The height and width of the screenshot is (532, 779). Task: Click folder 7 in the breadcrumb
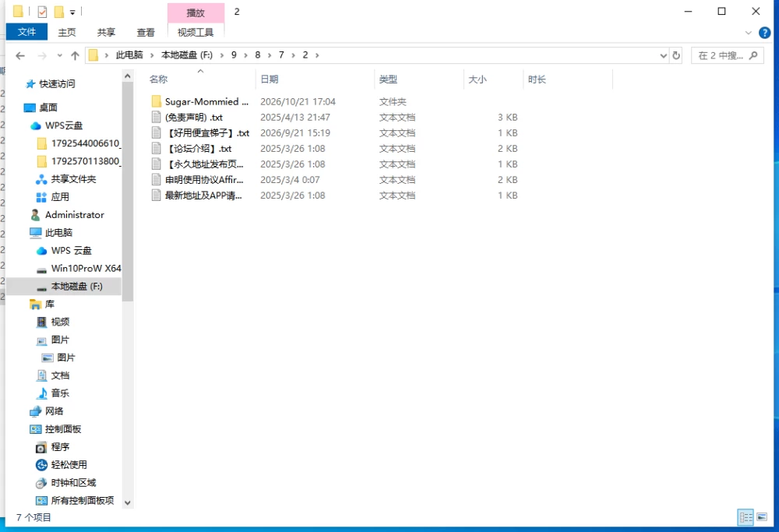point(281,55)
